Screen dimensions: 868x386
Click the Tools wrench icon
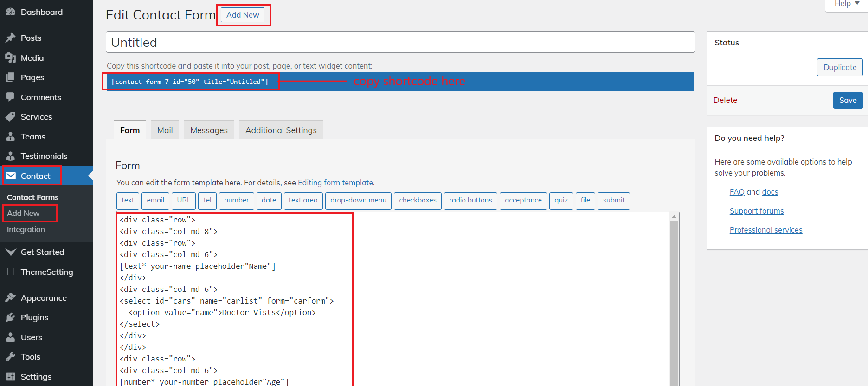10,357
